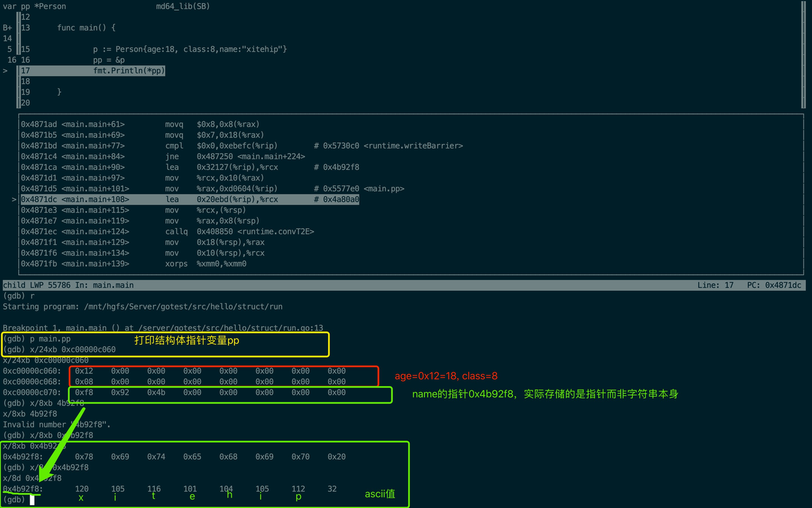Click the 'mov %rcx,0x10(%rax)' instruction
The image size is (812, 508).
(x=214, y=178)
